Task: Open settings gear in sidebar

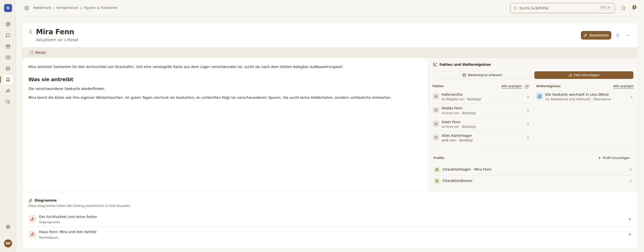Action: point(8,227)
